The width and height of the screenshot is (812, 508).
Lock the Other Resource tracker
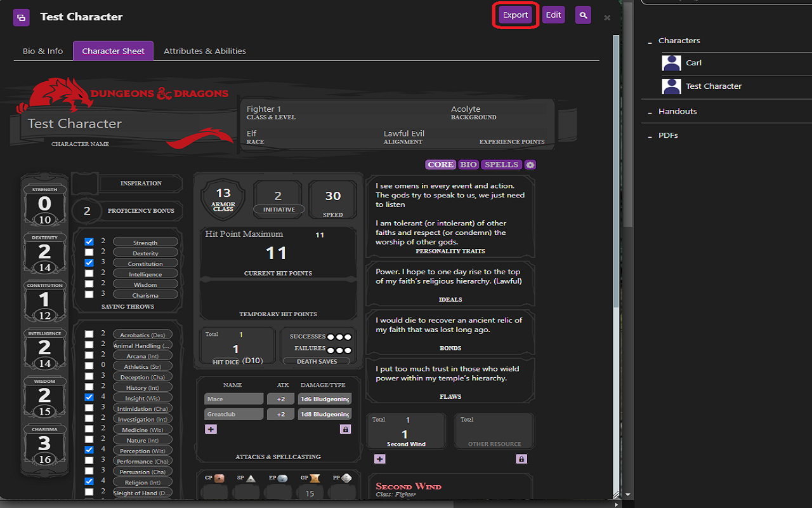point(521,458)
